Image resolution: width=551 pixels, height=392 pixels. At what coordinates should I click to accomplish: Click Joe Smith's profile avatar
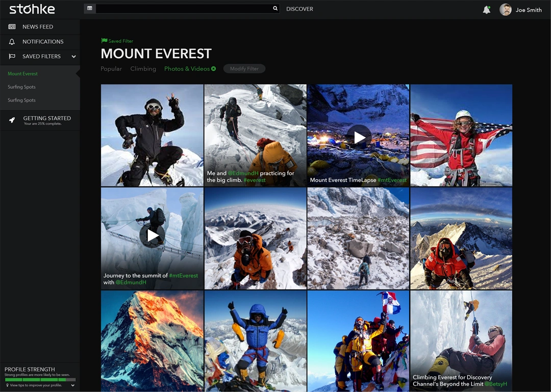coord(505,10)
